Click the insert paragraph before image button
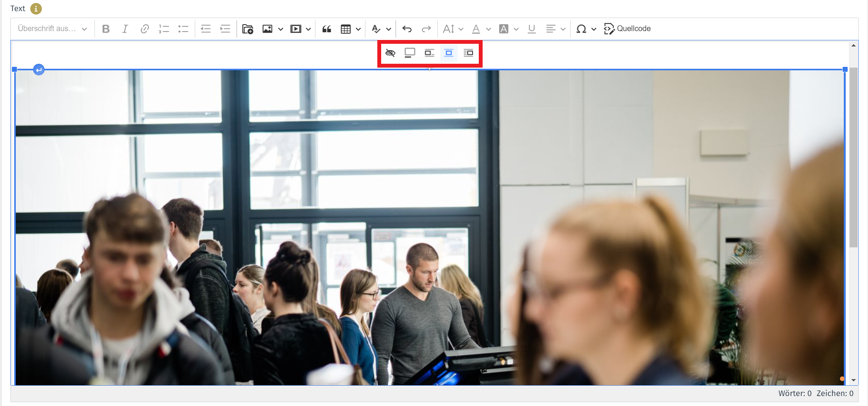Viewport: 868px width, 406px height. click(x=39, y=70)
